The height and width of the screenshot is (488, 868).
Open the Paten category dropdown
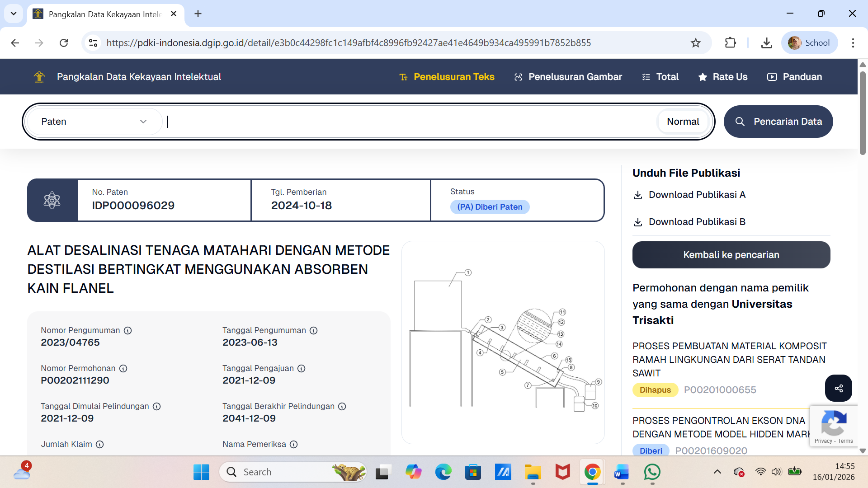pos(94,122)
